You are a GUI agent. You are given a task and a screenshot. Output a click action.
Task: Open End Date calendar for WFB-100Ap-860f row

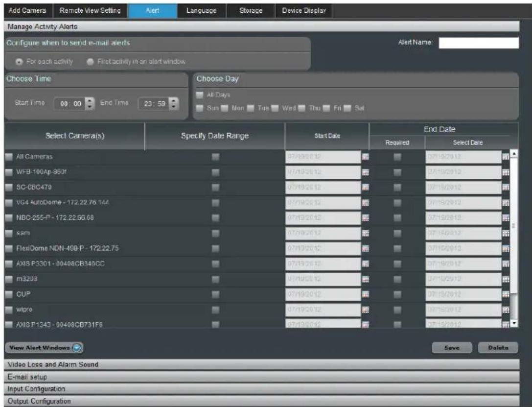pyautogui.click(x=506, y=172)
